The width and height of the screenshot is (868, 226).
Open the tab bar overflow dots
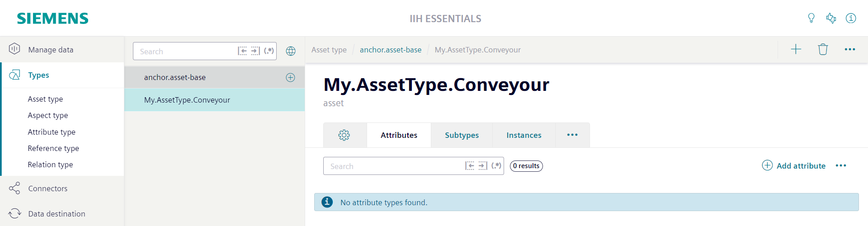(572, 135)
